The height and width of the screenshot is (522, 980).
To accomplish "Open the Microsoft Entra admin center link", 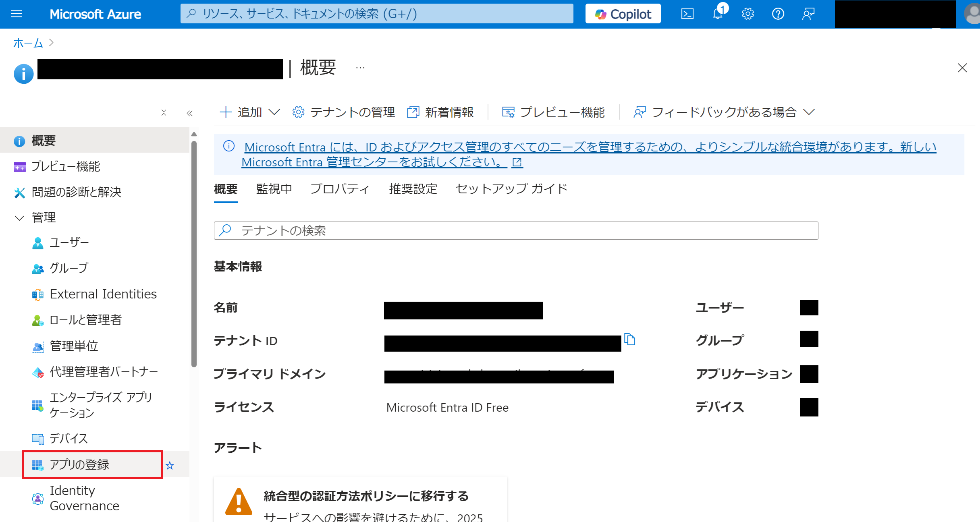I will click(x=374, y=162).
